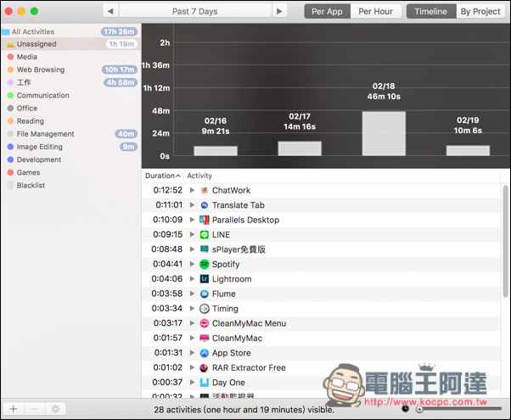This screenshot has height=420, width=511.
Task: Remove project with minus button
Action: click(35, 409)
